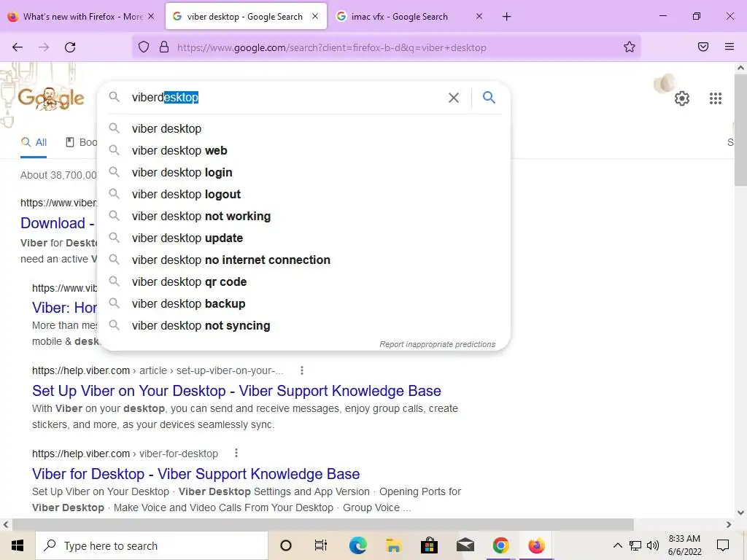Open options for the viber-for-desktop result
This screenshot has height=560, width=747.
coord(236,453)
